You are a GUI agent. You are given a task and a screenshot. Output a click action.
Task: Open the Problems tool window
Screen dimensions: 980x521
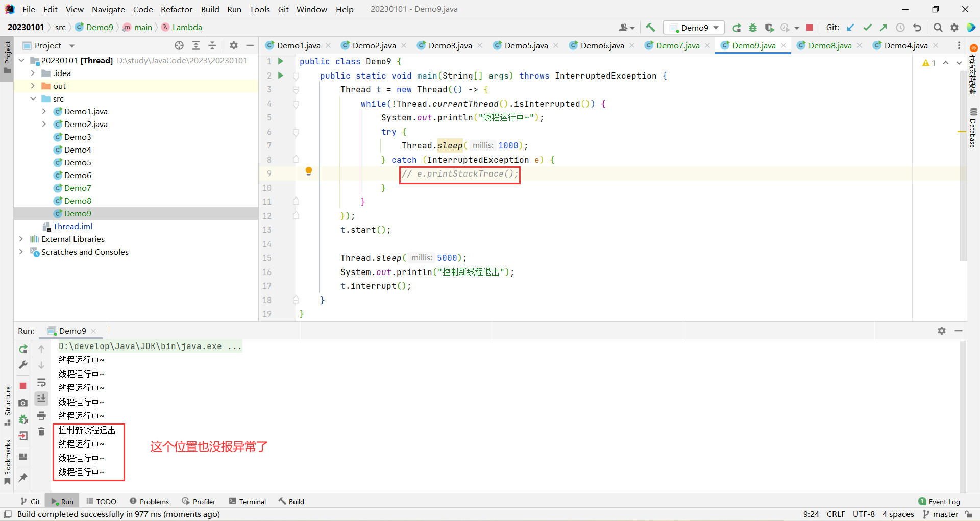(x=149, y=502)
